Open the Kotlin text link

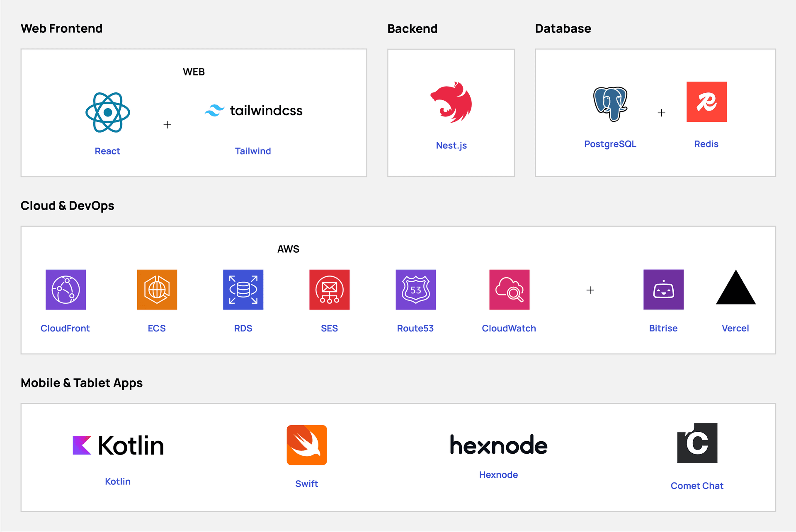(x=118, y=481)
